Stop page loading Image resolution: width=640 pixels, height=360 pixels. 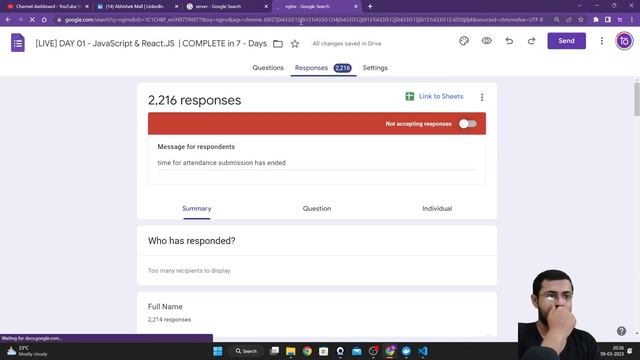click(32, 20)
